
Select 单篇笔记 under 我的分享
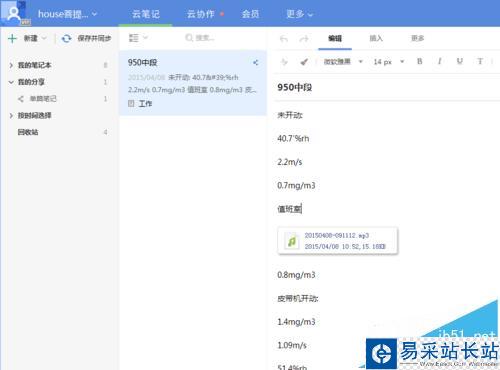(x=43, y=99)
